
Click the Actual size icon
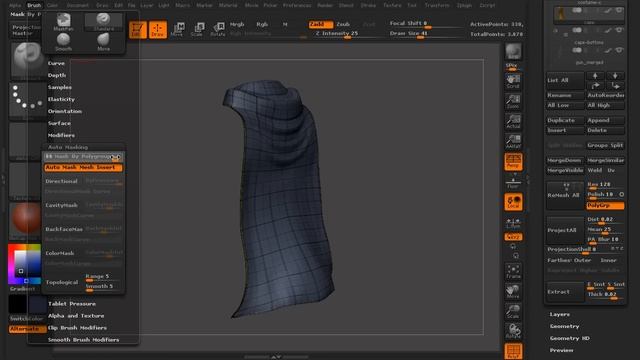click(x=513, y=121)
